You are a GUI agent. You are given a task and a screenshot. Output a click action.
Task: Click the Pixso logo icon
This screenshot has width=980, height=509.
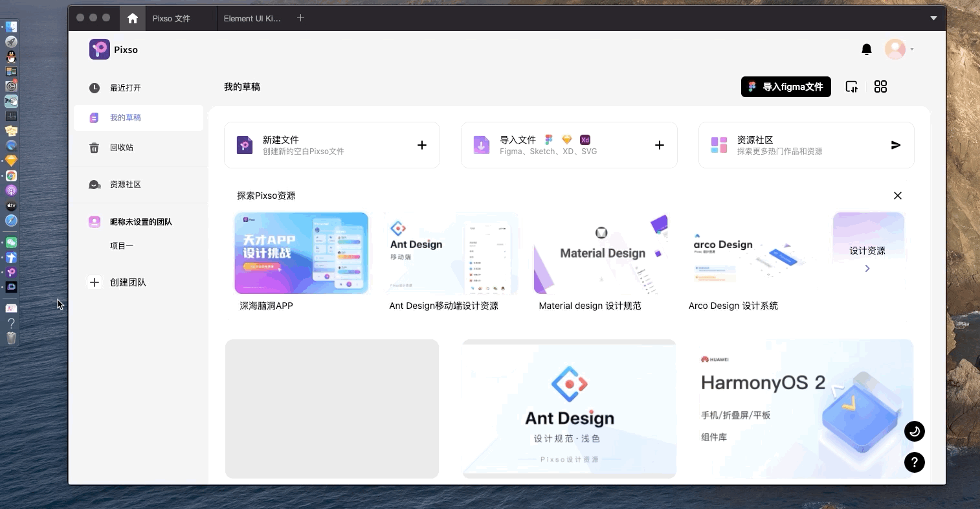pos(100,49)
